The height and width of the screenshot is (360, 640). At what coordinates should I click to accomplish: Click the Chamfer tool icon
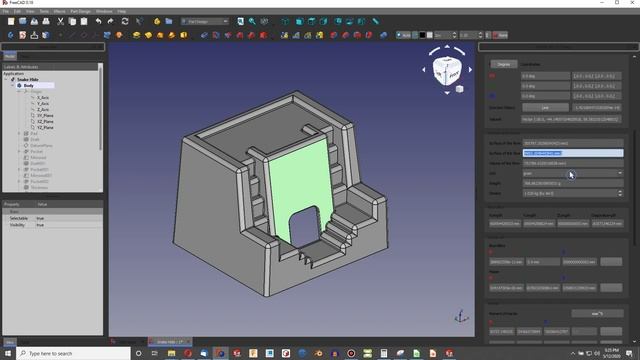[x=346, y=35]
